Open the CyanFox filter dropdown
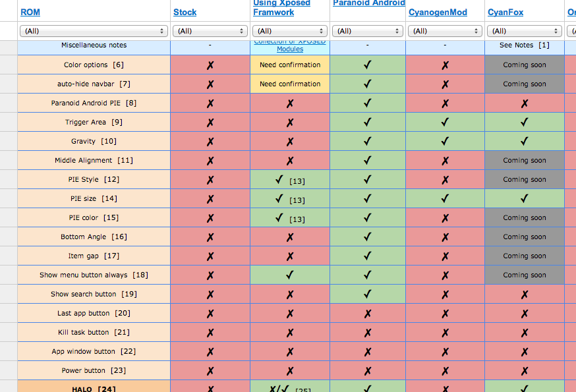 pyautogui.click(x=525, y=31)
